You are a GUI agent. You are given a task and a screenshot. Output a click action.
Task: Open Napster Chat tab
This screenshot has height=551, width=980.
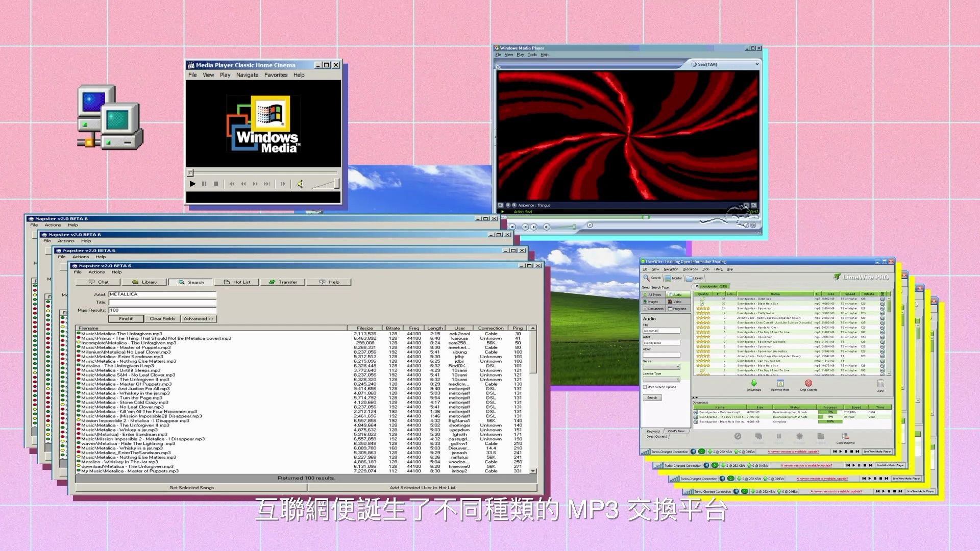[x=98, y=282]
